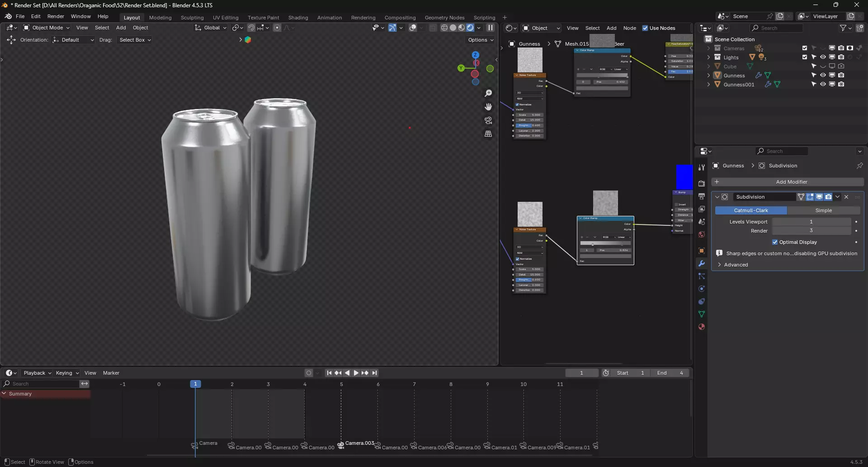Image resolution: width=868 pixels, height=467 pixels.
Task: Open Marker menu in timeline
Action: click(x=111, y=373)
